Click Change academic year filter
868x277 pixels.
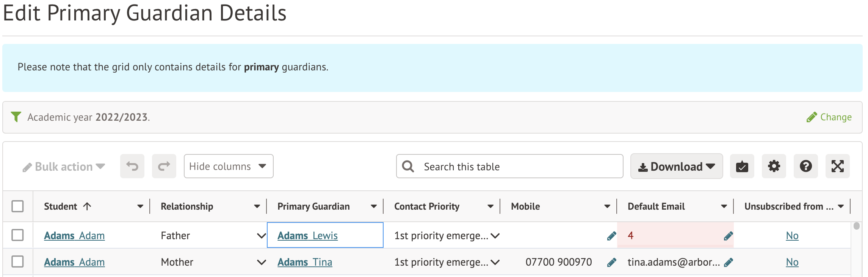[829, 117]
